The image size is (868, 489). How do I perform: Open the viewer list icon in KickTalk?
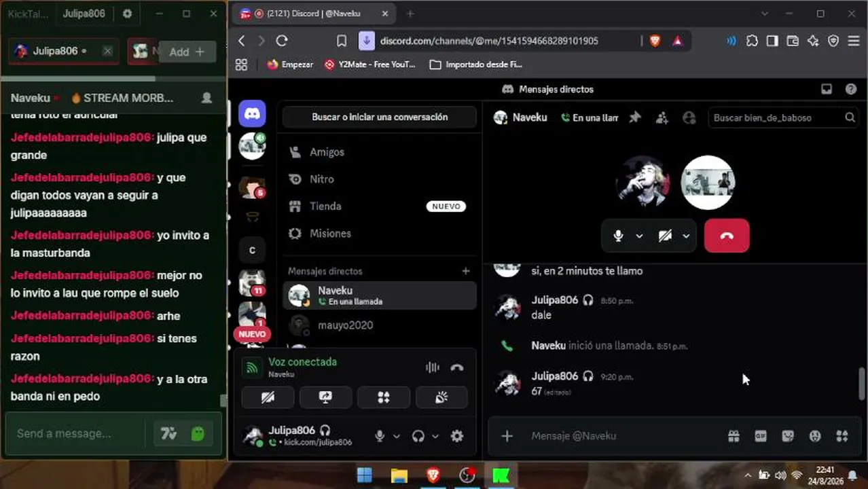[206, 98]
